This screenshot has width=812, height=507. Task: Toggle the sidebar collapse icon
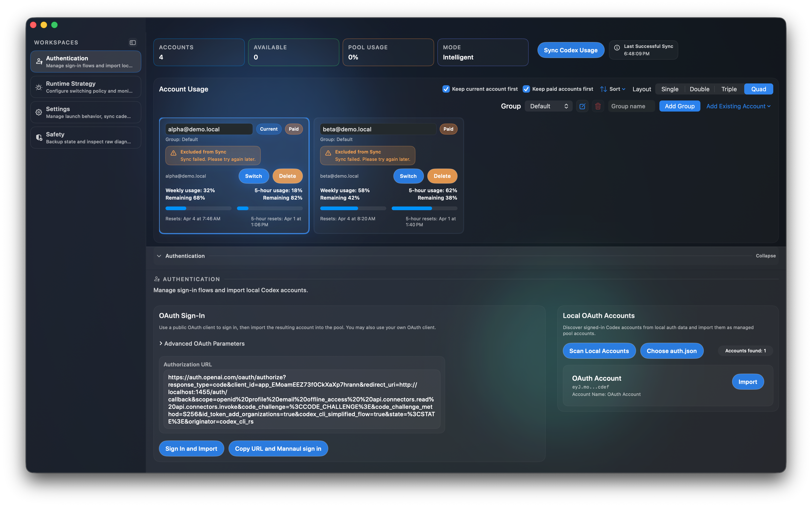(x=133, y=43)
